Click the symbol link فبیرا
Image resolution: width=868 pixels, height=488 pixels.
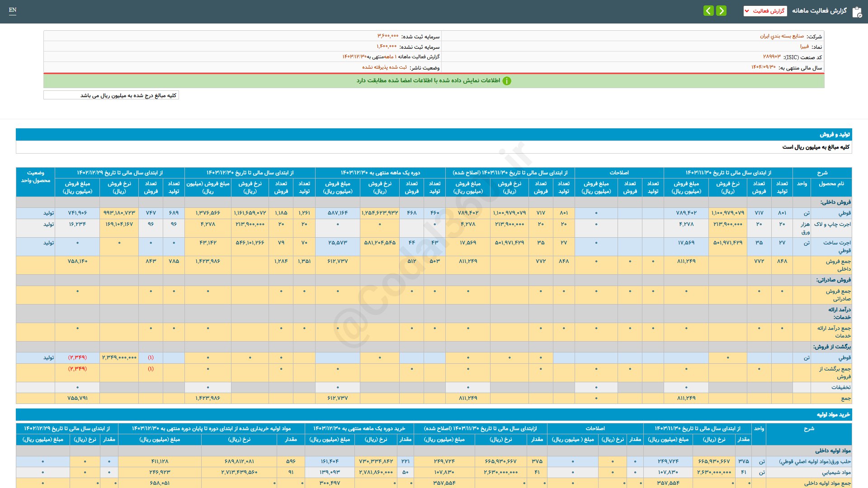point(804,47)
